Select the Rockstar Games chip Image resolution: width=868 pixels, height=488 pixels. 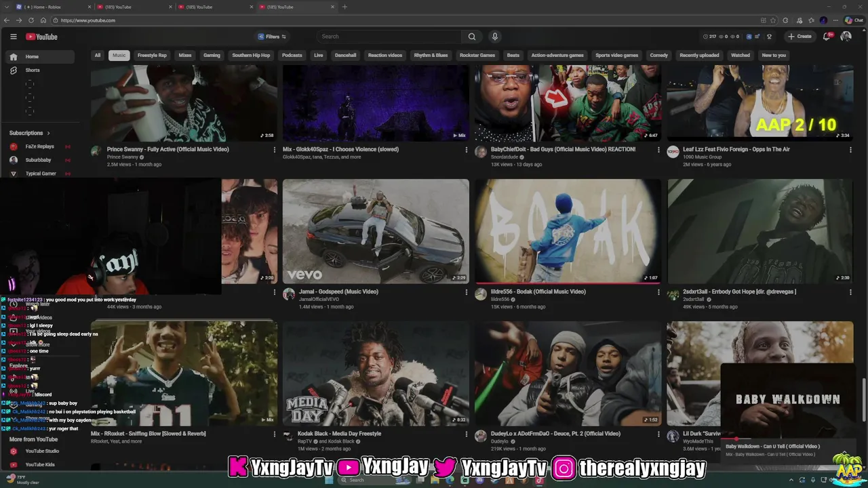click(477, 56)
